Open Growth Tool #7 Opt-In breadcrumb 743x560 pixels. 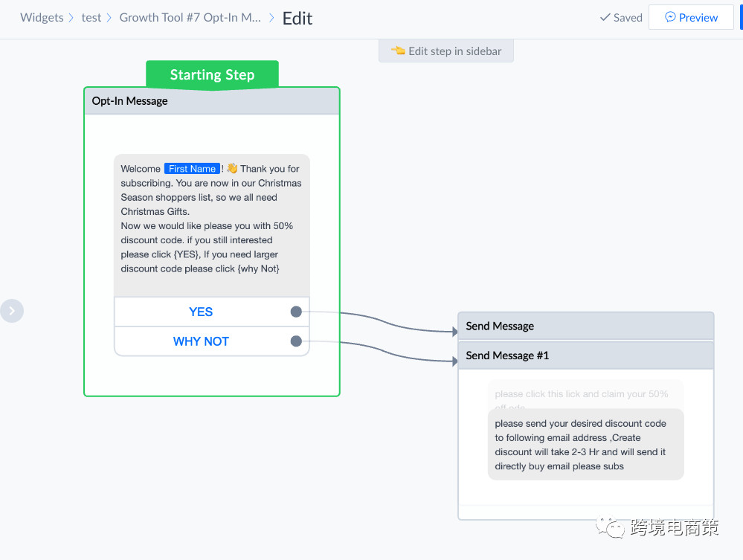[x=190, y=18]
